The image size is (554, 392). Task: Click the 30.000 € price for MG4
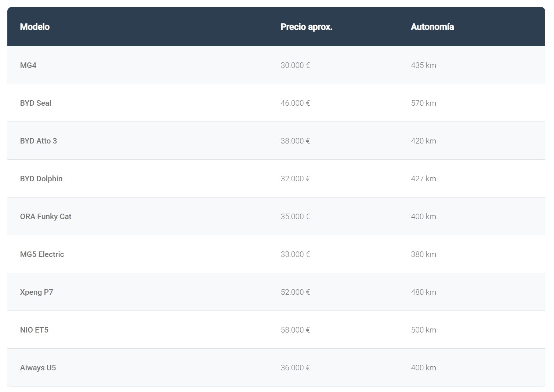[x=295, y=65]
